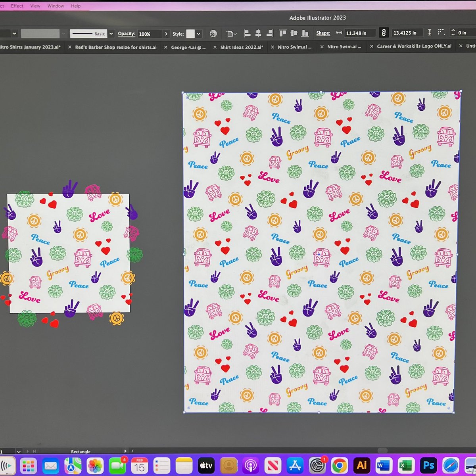Click Vertical Align Top icon
The width and height of the screenshot is (476, 476).
(282, 33)
